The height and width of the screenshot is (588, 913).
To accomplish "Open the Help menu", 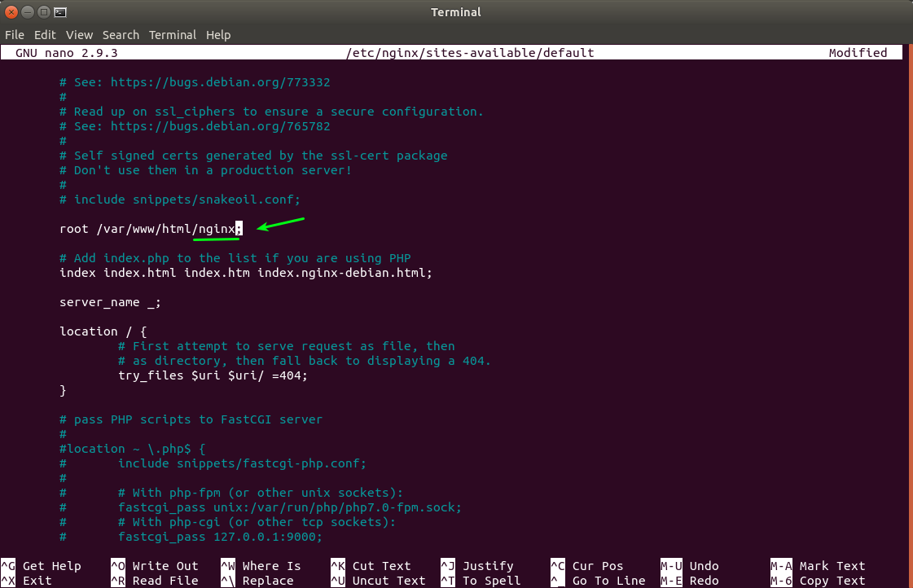I will [x=218, y=35].
